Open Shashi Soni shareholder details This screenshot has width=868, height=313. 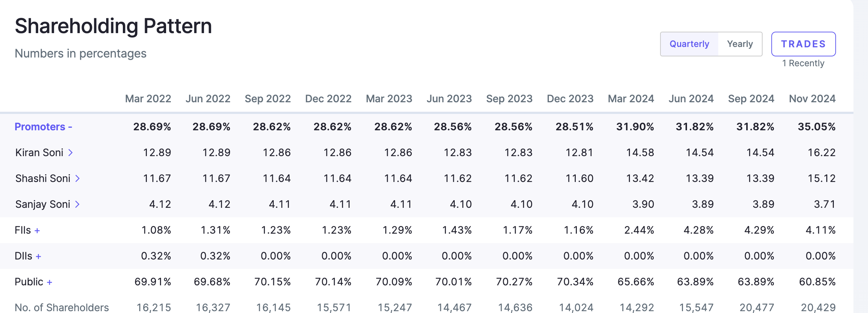[43, 178]
